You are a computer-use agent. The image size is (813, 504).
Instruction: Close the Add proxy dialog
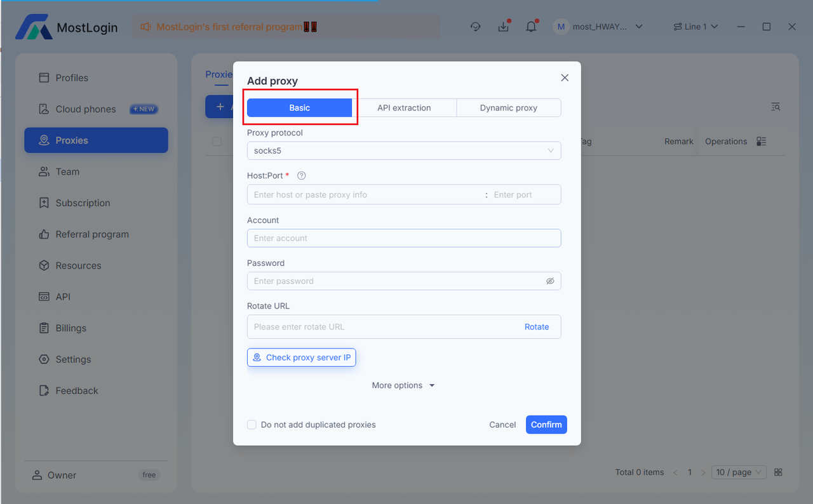point(565,77)
